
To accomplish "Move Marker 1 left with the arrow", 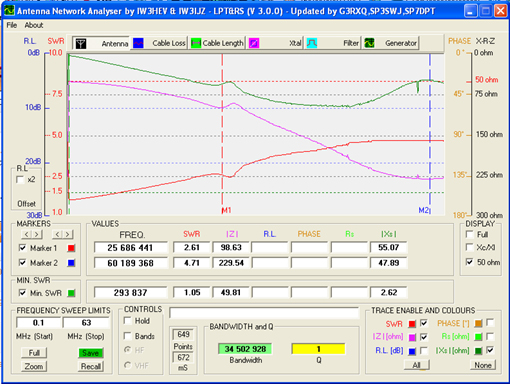I will (x=27, y=234).
